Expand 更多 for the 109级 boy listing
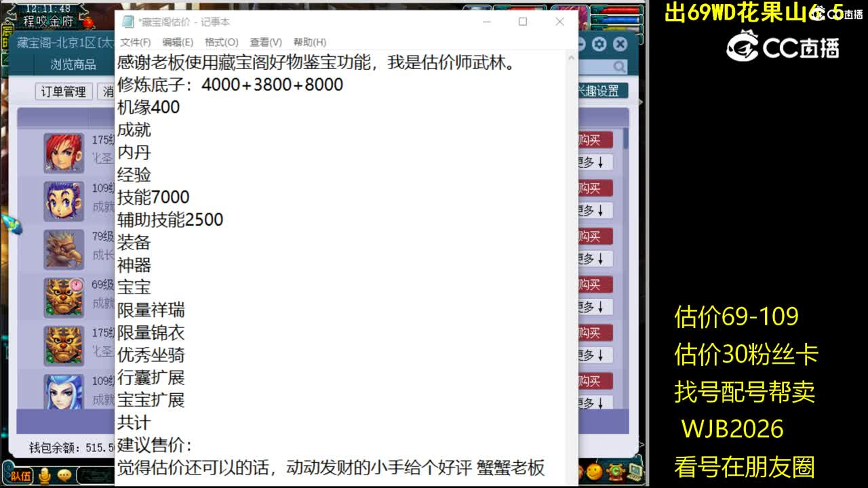 595,210
